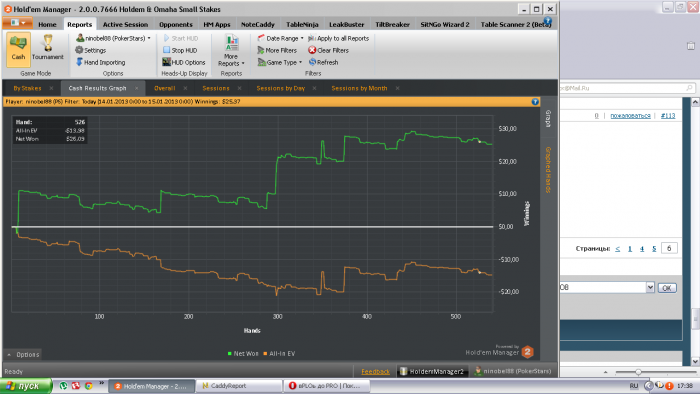Click RU language indicator in tray
700x394 pixels.
634,386
